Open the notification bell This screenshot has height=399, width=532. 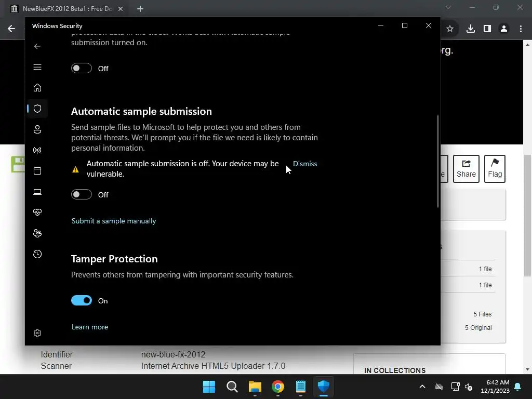click(x=518, y=387)
